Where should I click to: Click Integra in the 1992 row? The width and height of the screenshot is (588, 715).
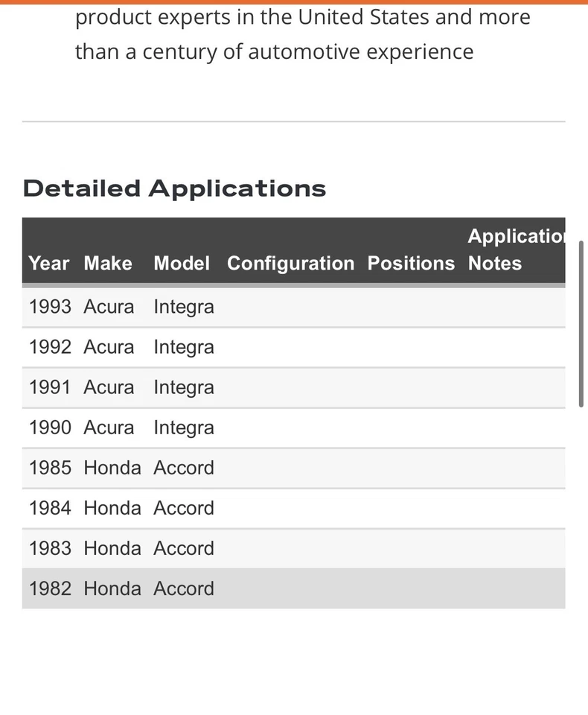click(184, 347)
